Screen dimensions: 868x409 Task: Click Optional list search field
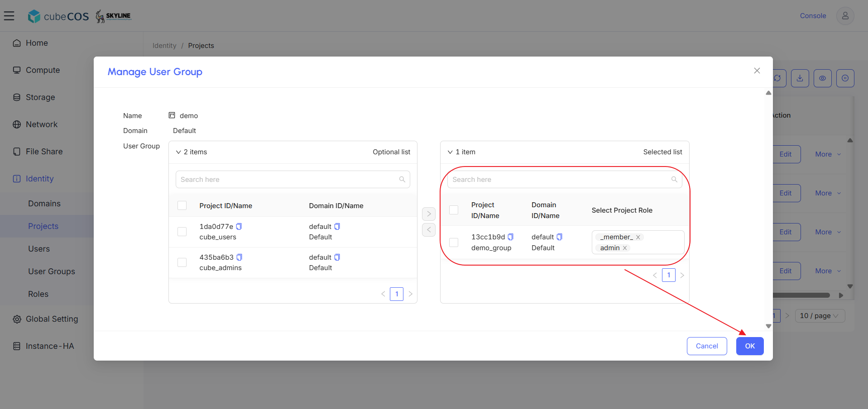[293, 180]
